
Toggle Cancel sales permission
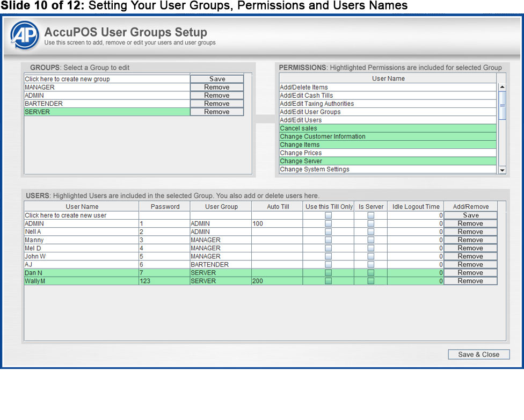point(388,128)
